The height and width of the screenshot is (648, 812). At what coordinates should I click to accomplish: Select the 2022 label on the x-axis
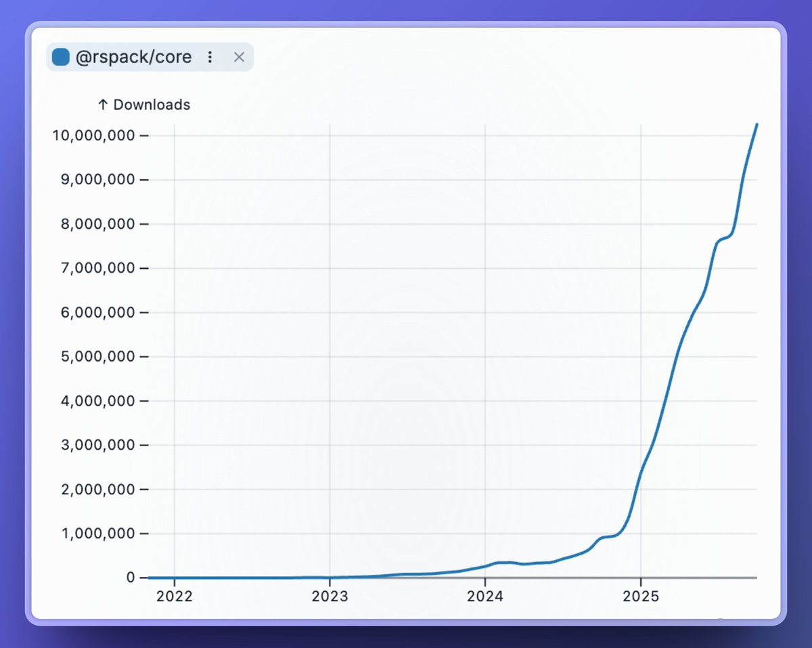coord(175,597)
